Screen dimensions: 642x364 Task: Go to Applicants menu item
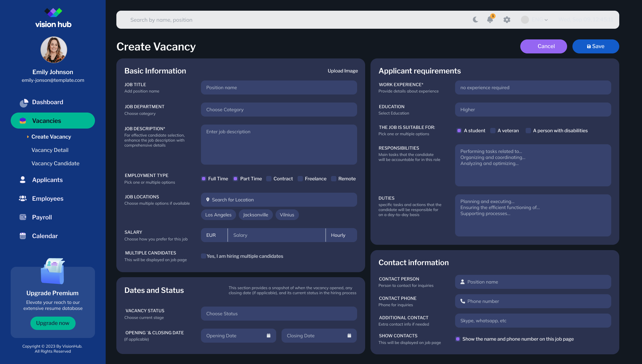point(47,180)
